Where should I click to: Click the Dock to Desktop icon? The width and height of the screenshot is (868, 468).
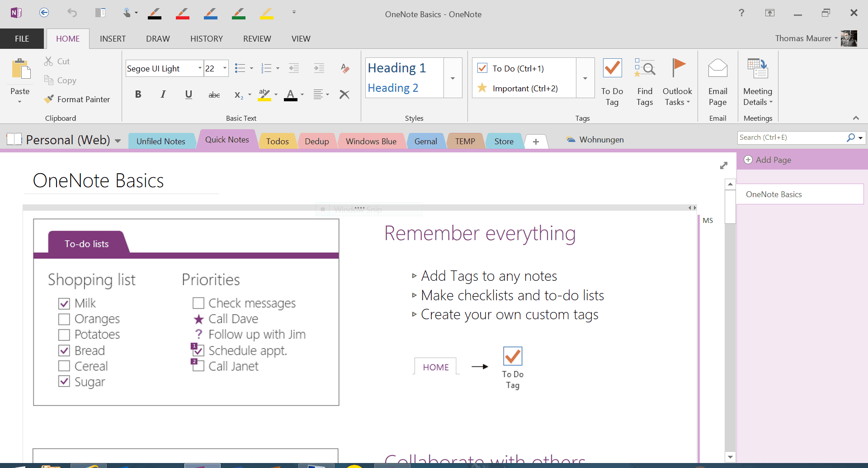point(100,13)
